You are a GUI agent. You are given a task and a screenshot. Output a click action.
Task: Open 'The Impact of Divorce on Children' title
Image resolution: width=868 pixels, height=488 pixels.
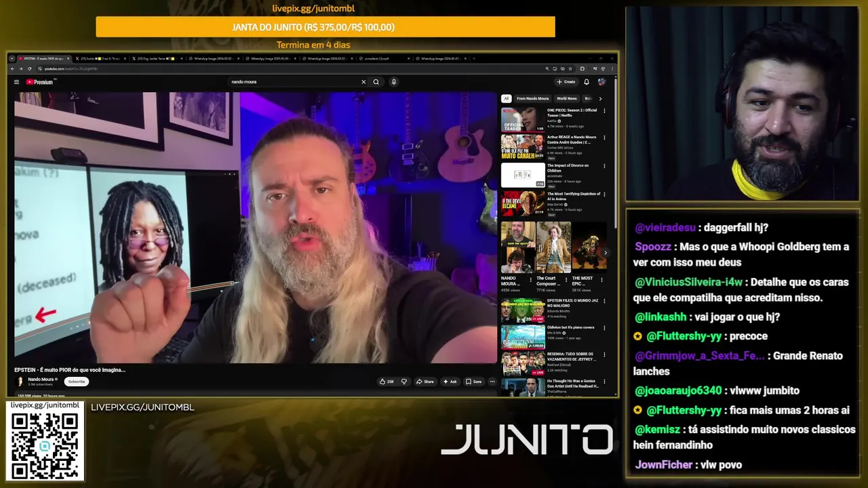pos(568,168)
